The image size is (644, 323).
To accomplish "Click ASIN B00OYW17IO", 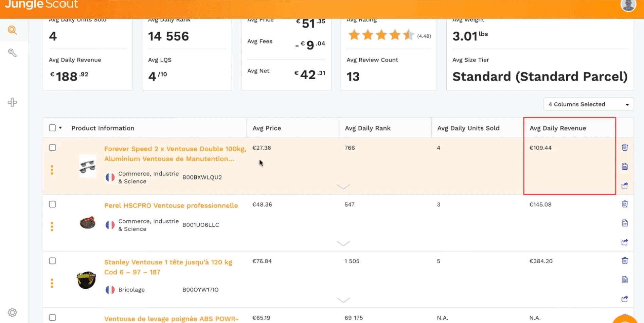I will pyautogui.click(x=200, y=290).
